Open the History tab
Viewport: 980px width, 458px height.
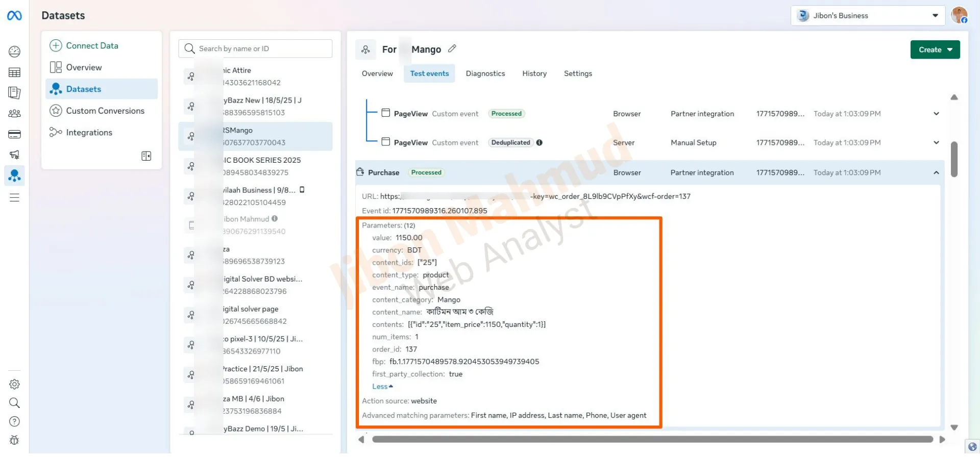[x=534, y=73]
